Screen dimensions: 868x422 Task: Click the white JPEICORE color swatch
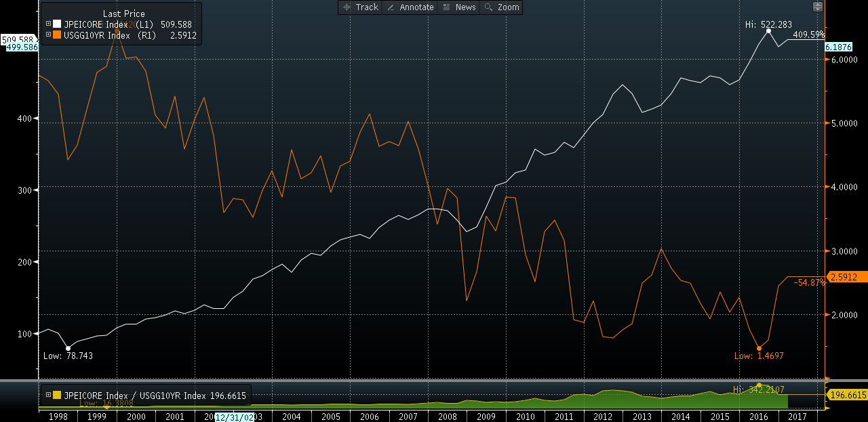[57, 24]
